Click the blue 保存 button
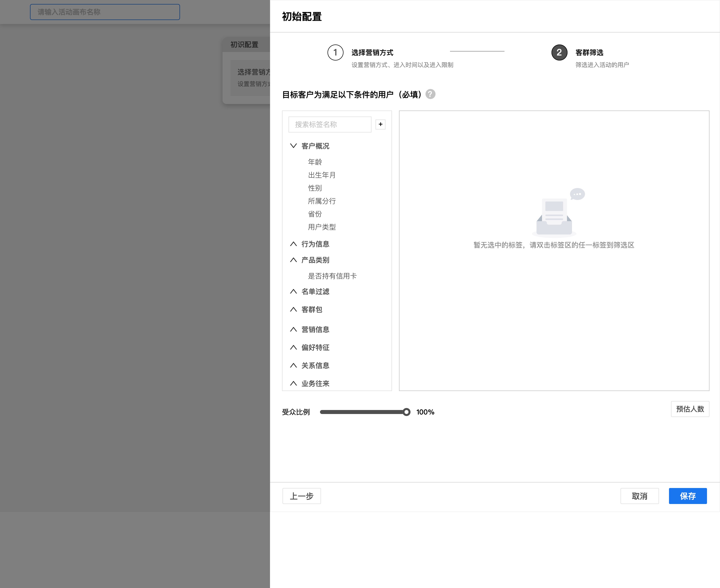The height and width of the screenshot is (588, 720). [x=687, y=496]
